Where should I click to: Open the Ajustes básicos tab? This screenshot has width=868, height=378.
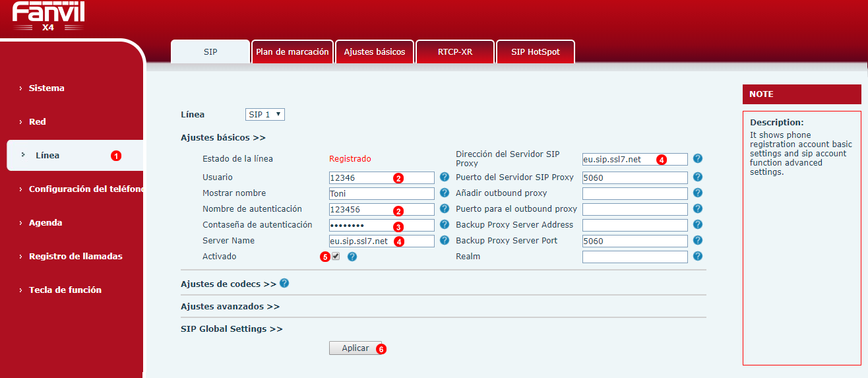(375, 51)
